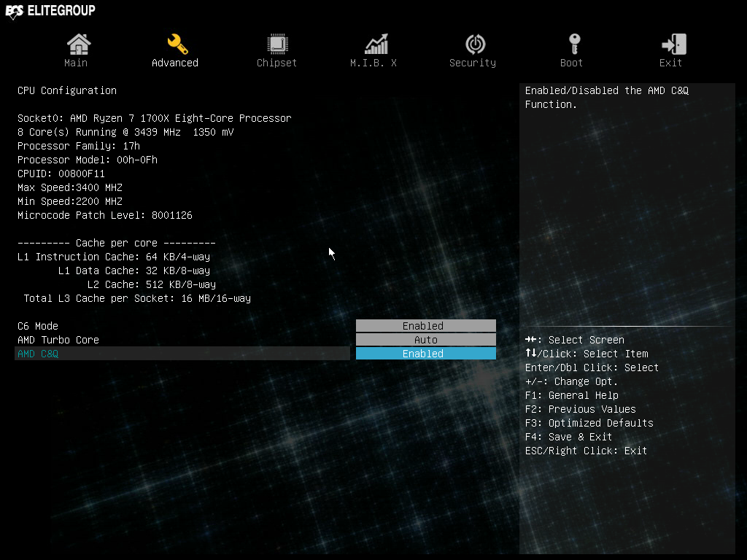Click the Boot key icon
Screen dimensions: 747x560
(575, 44)
